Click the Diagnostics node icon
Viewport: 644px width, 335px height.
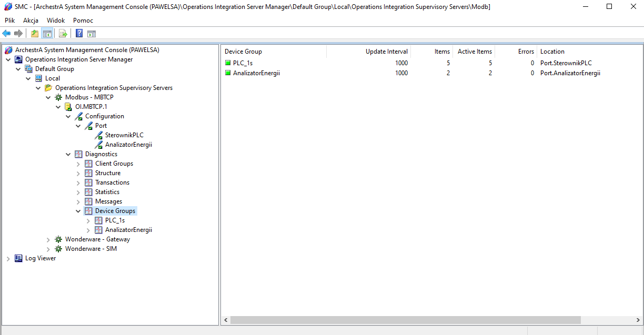coord(79,154)
